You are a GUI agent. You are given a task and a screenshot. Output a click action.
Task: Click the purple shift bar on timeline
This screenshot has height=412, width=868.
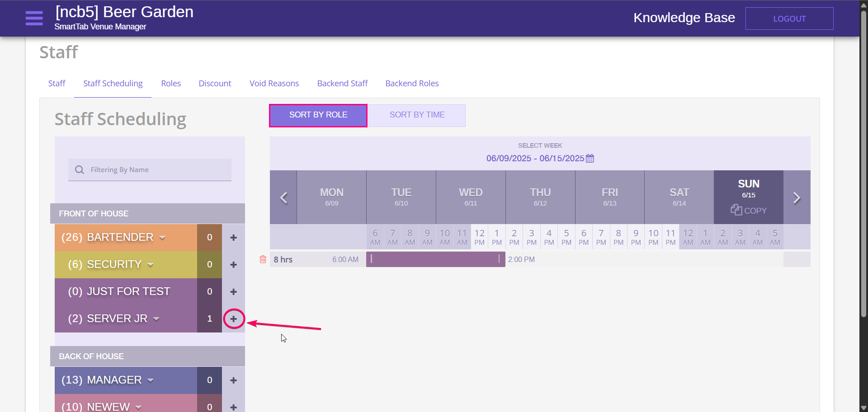tap(435, 259)
